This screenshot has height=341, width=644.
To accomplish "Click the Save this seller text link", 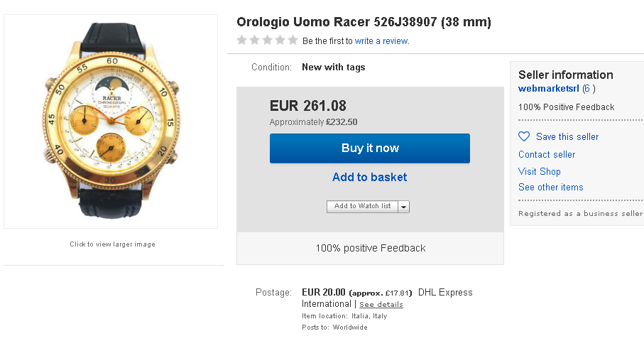I will (x=567, y=136).
